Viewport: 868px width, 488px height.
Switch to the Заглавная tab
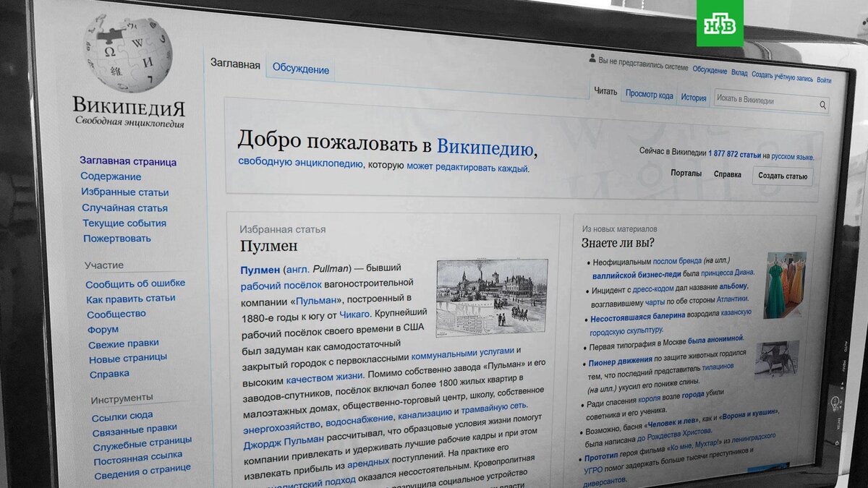pyautogui.click(x=235, y=64)
